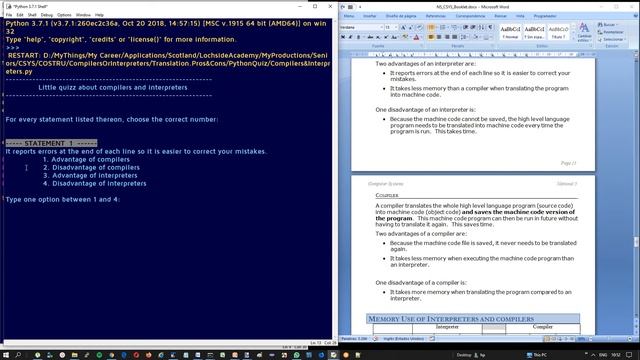The width and height of the screenshot is (640, 360).
Task: Click the Cambiar estilos icon in Word
Action: click(584, 32)
